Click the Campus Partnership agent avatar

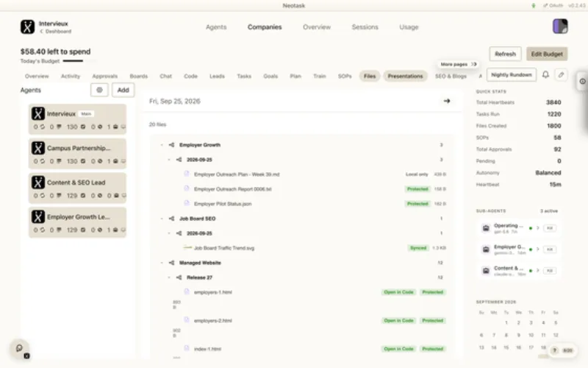[38, 148]
